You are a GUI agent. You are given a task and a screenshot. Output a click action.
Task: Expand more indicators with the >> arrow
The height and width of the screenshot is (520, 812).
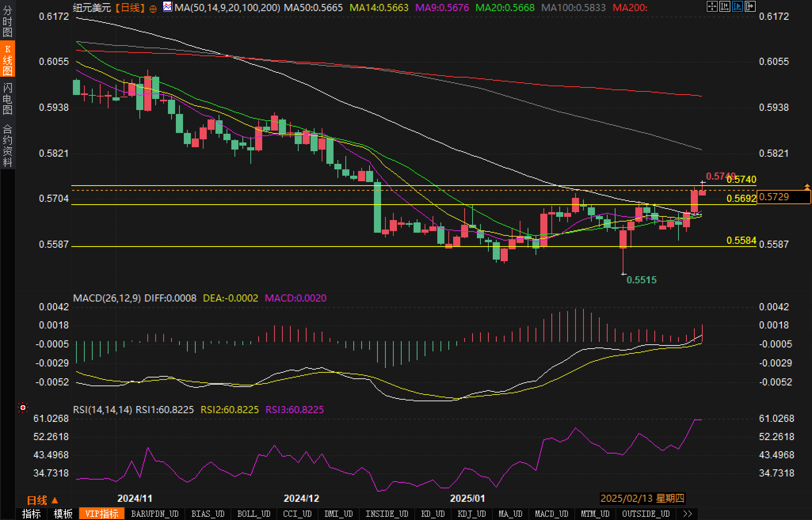(688, 514)
